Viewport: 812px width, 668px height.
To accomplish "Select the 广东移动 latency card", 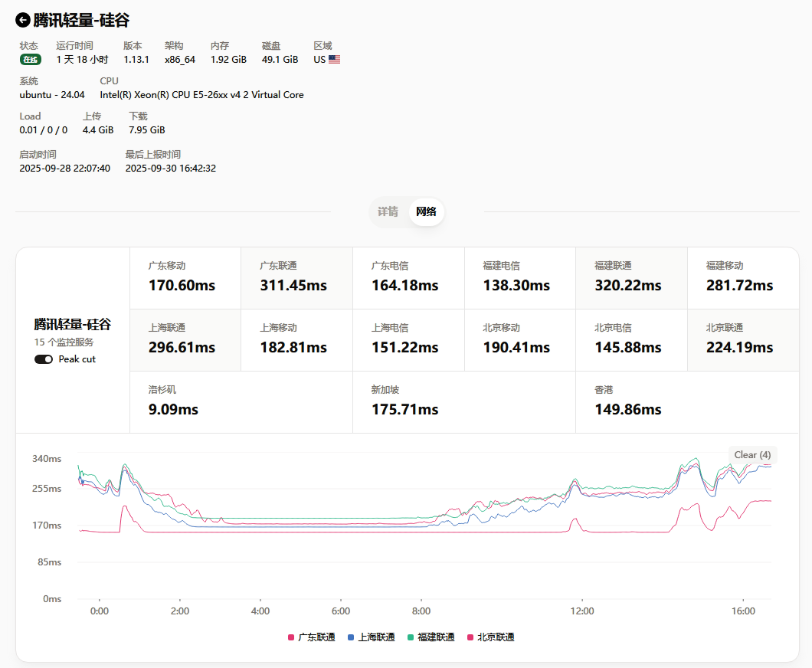I will [185, 277].
